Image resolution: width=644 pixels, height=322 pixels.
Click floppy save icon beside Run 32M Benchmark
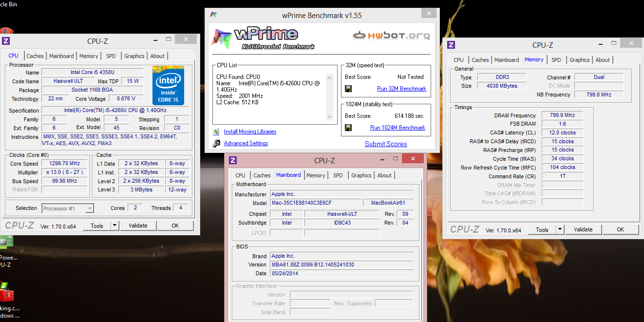click(x=348, y=89)
